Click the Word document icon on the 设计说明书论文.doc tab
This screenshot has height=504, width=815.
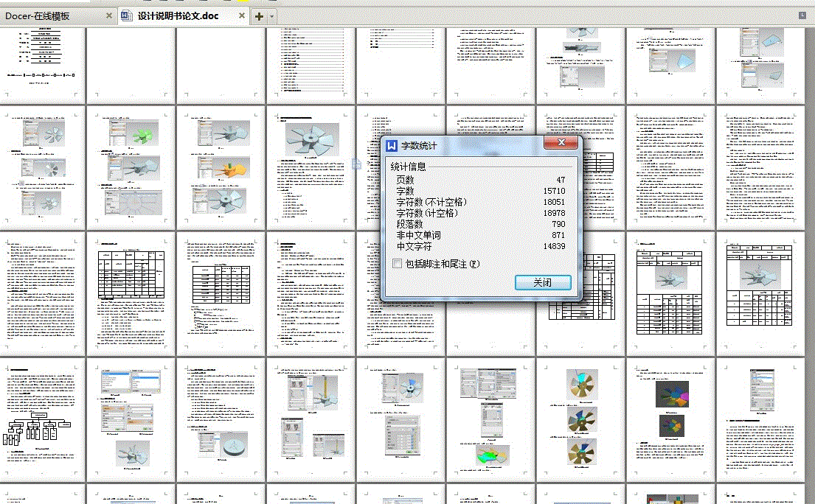pos(126,15)
